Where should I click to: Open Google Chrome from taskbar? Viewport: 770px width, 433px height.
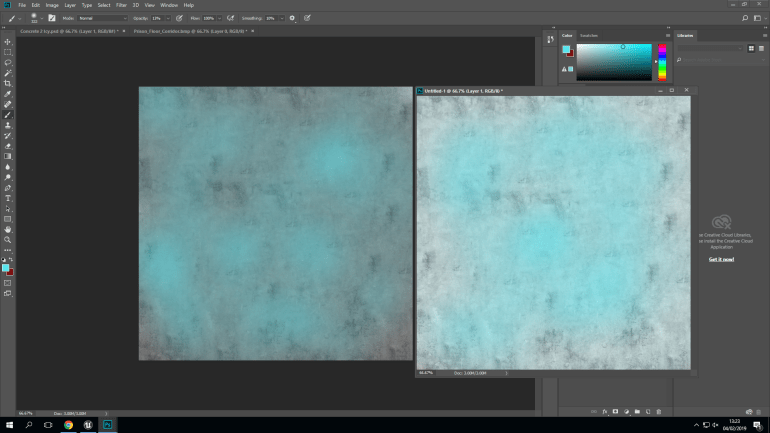coord(68,425)
